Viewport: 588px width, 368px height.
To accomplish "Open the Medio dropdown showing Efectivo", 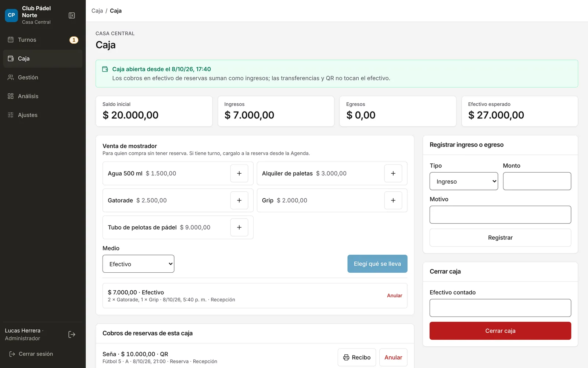I will [x=138, y=264].
